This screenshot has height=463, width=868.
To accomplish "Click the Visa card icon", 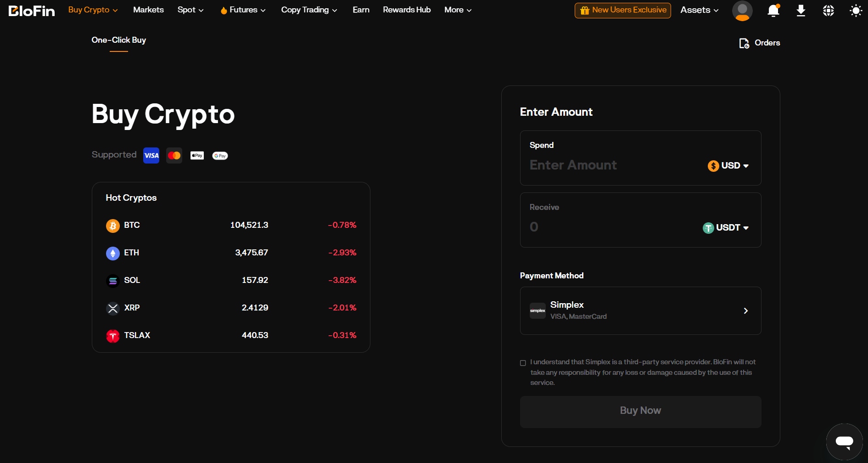I will (x=151, y=155).
